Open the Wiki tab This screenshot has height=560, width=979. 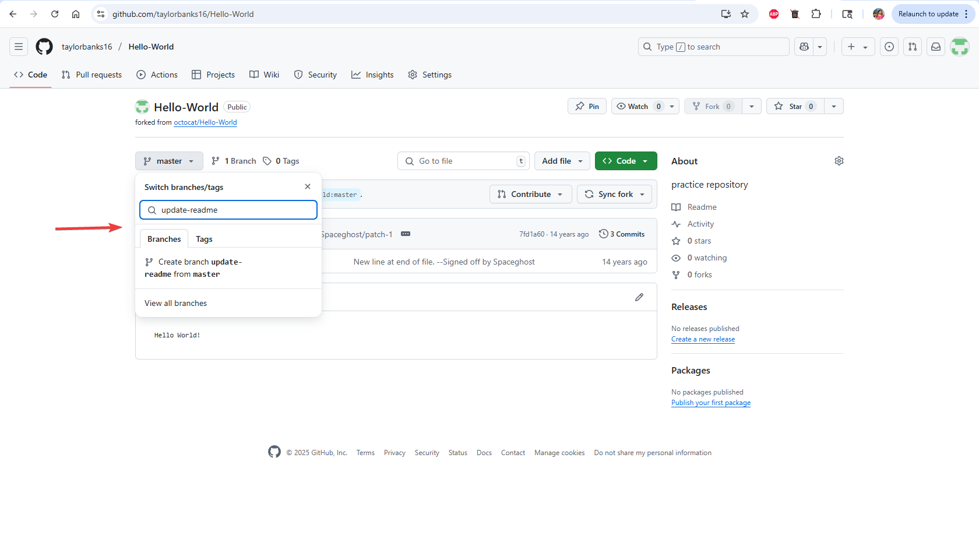point(265,75)
